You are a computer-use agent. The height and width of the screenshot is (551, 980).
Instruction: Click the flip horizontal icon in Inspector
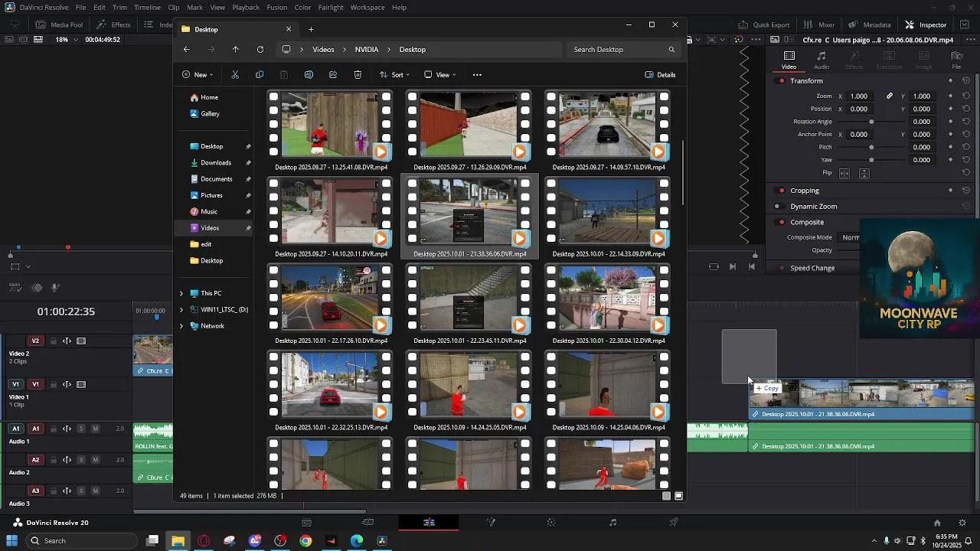844,173
